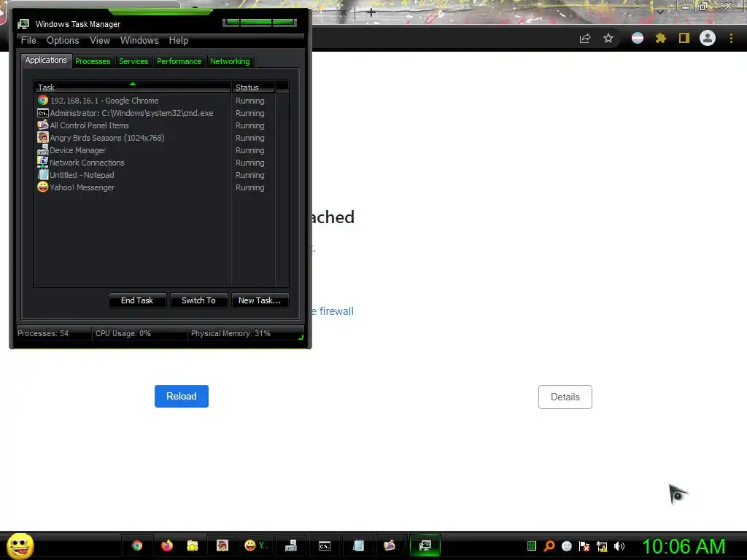Image resolution: width=747 pixels, height=560 pixels.
Task: Toggle the Chrome side panel icon
Action: click(684, 38)
